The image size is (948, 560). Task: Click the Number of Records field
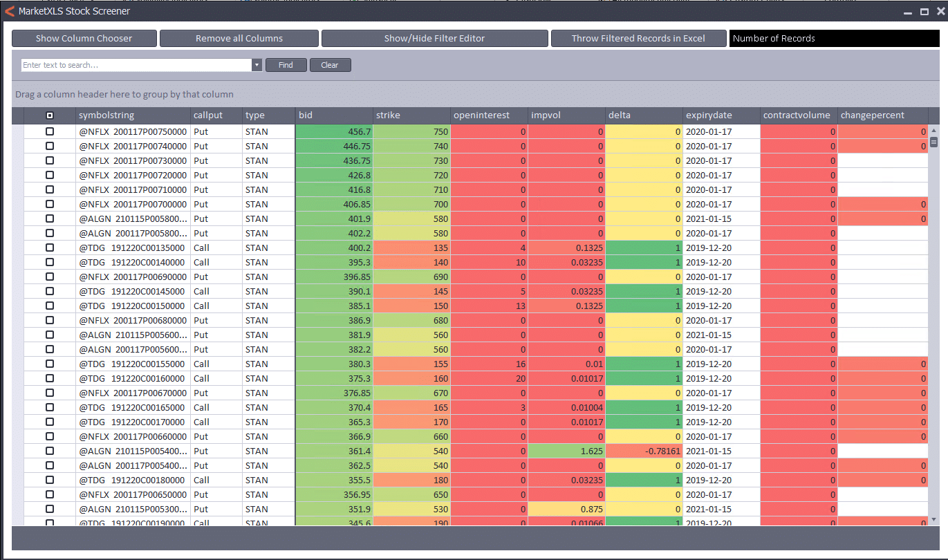[834, 39]
